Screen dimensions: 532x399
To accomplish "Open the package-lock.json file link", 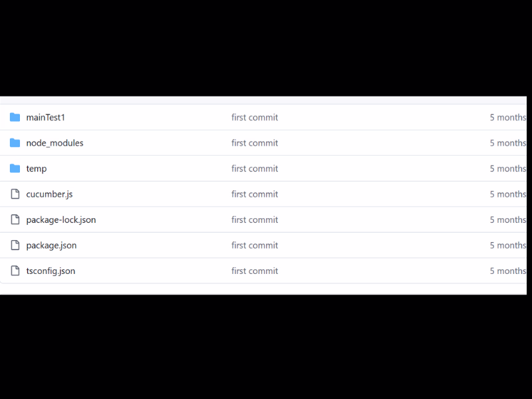I will (61, 219).
